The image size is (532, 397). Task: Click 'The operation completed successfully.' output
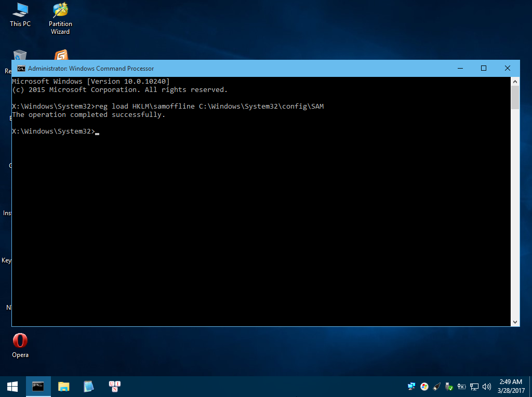[x=88, y=115]
